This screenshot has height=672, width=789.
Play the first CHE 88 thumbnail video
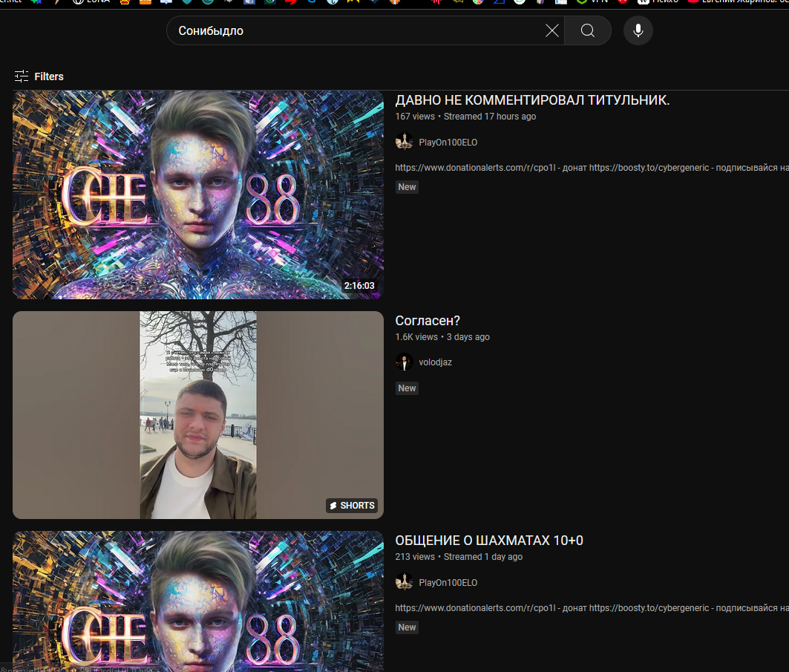coord(198,195)
